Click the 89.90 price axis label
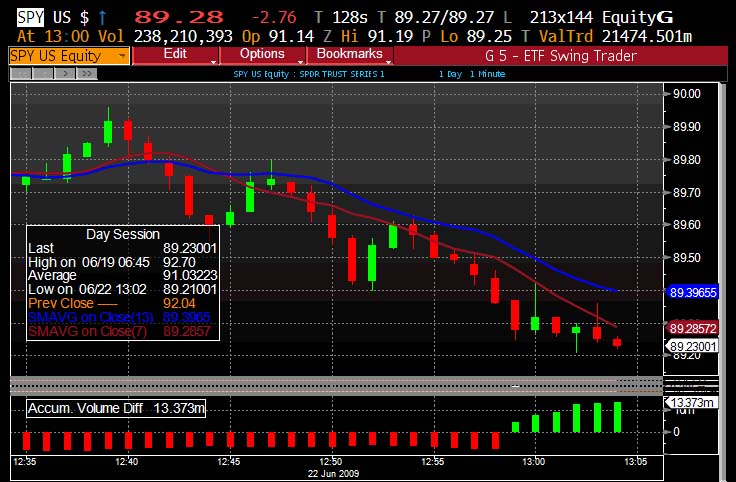 pos(687,127)
